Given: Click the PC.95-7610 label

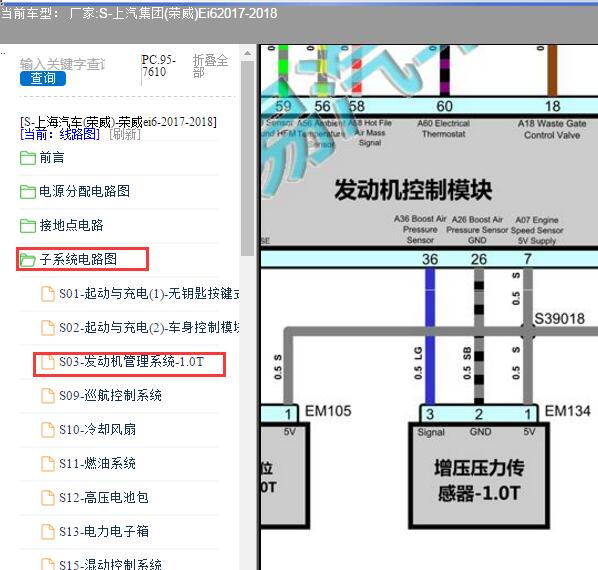Looking at the screenshot, I should click(x=159, y=66).
